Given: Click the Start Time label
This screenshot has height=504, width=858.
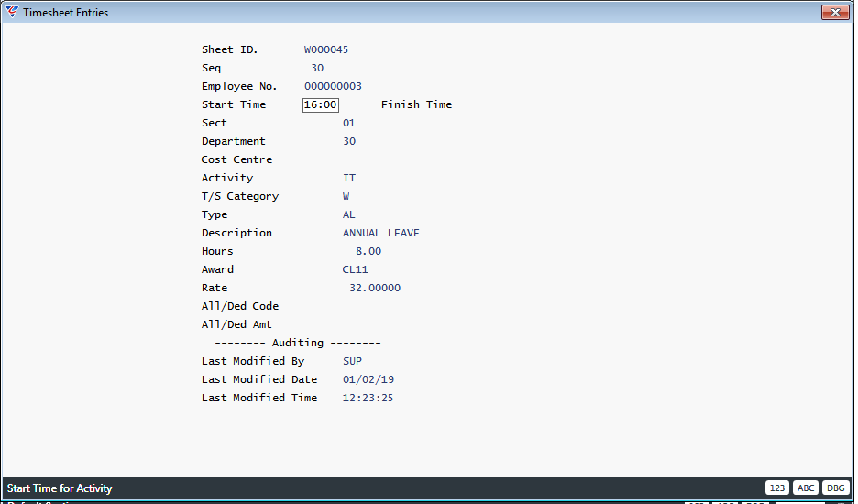Looking at the screenshot, I should [x=234, y=104].
